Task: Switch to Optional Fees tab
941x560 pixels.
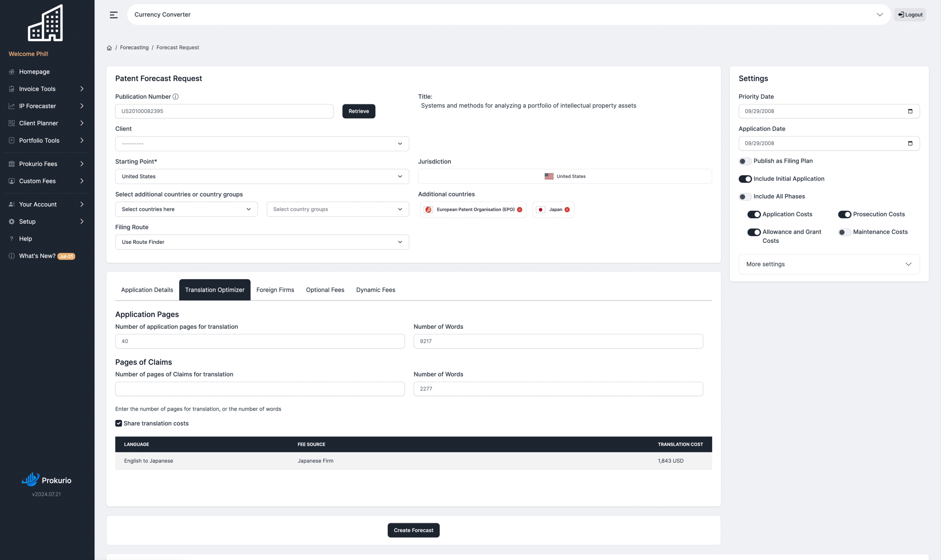Action: [325, 290]
